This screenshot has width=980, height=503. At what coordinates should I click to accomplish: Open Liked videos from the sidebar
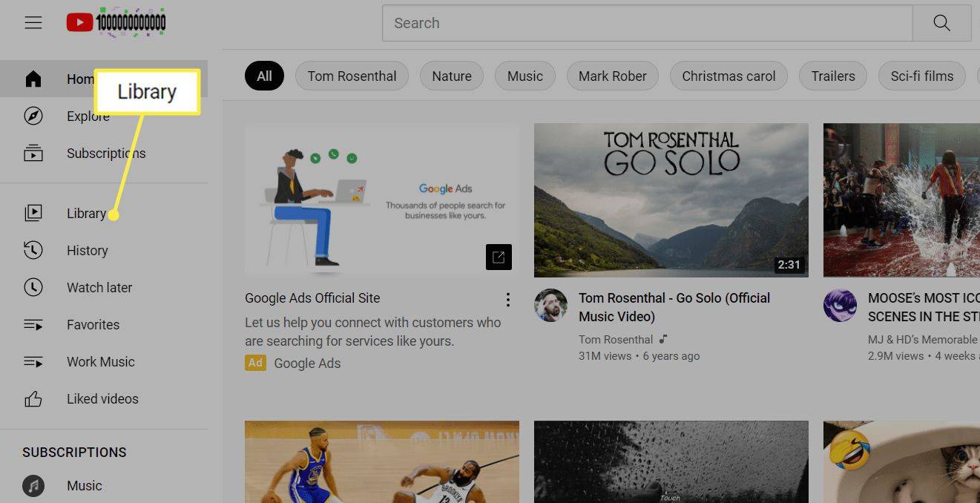[x=104, y=398]
